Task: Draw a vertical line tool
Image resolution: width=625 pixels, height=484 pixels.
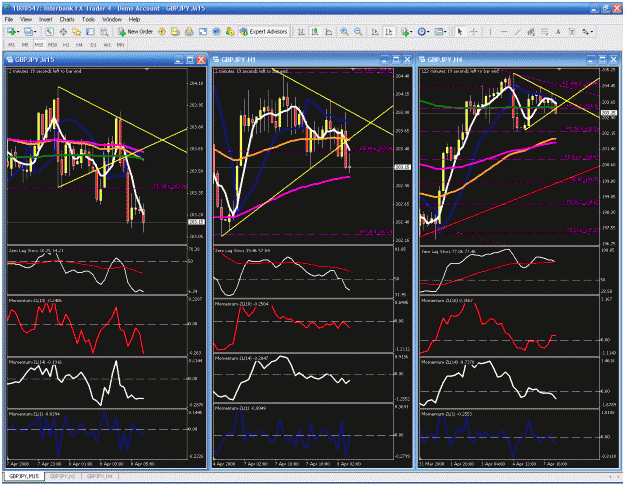Action: click(x=490, y=31)
